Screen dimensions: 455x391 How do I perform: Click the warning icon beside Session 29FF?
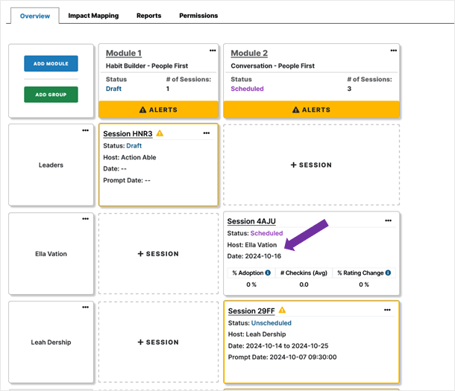(282, 310)
